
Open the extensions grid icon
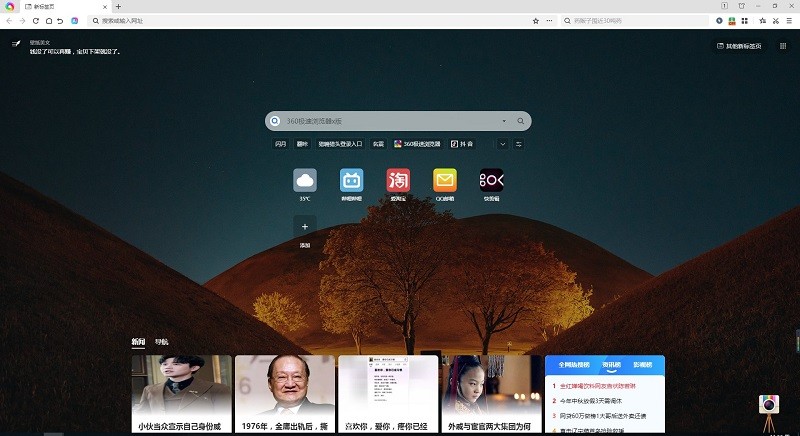point(744,21)
